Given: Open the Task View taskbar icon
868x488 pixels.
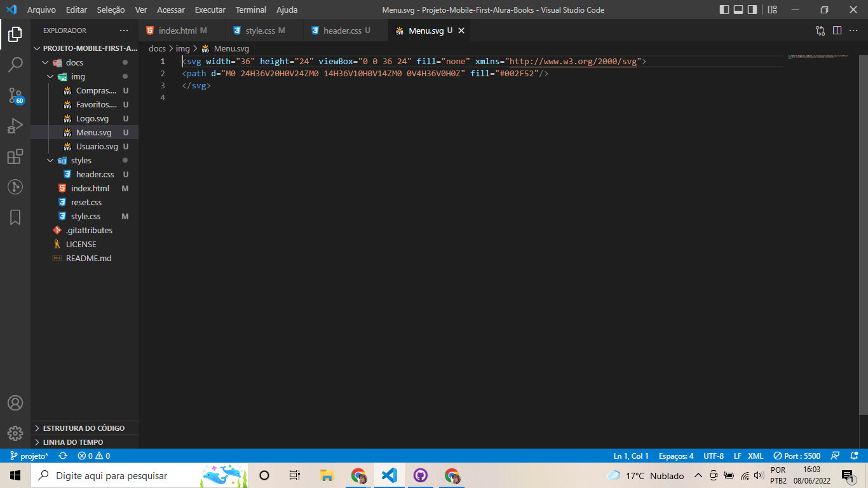Looking at the screenshot, I should point(295,475).
